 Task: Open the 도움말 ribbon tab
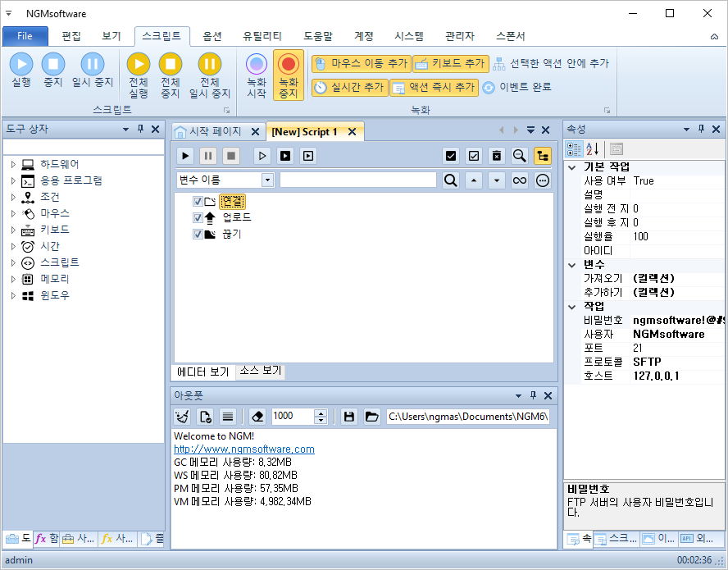click(x=318, y=36)
